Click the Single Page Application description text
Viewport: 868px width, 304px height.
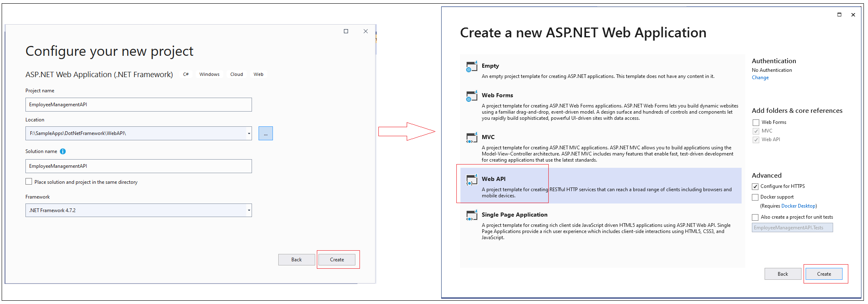(606, 231)
